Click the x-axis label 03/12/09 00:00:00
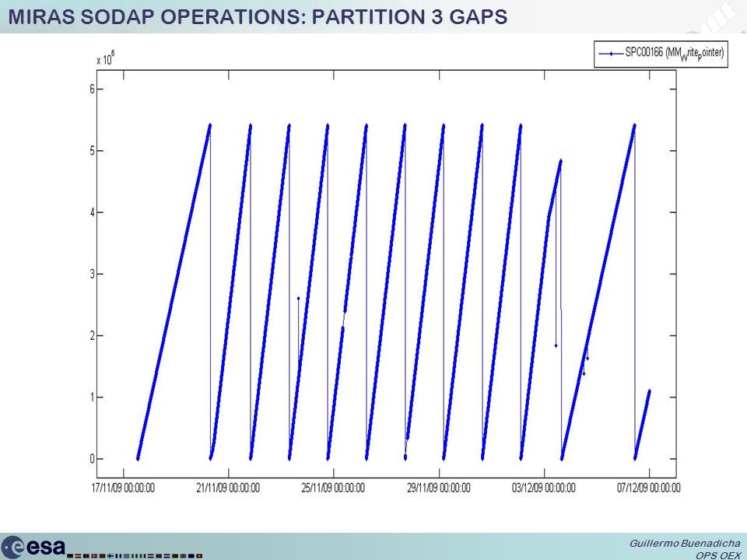747x560 pixels. tap(544, 488)
